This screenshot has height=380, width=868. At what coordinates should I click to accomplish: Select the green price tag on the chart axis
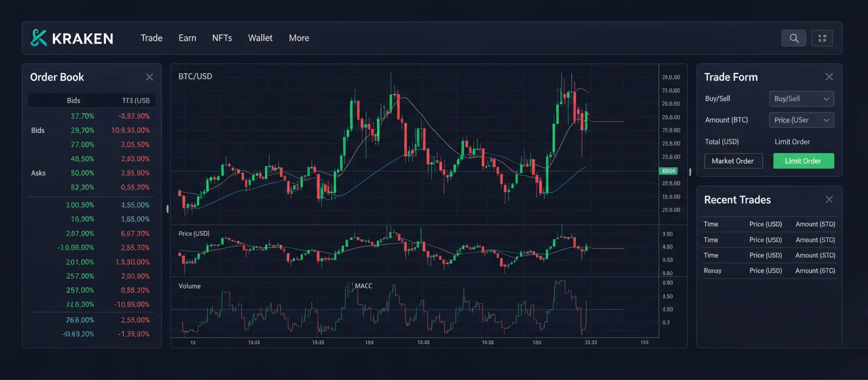(x=669, y=170)
